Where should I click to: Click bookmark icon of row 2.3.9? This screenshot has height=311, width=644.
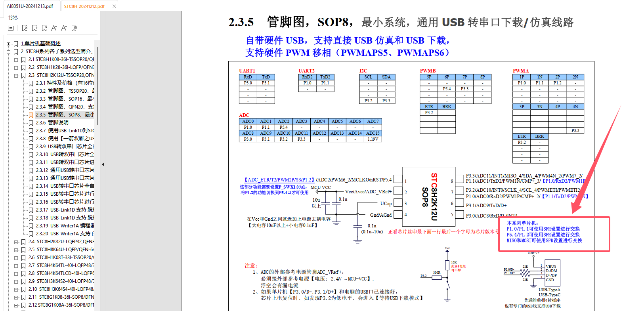tap(31, 147)
